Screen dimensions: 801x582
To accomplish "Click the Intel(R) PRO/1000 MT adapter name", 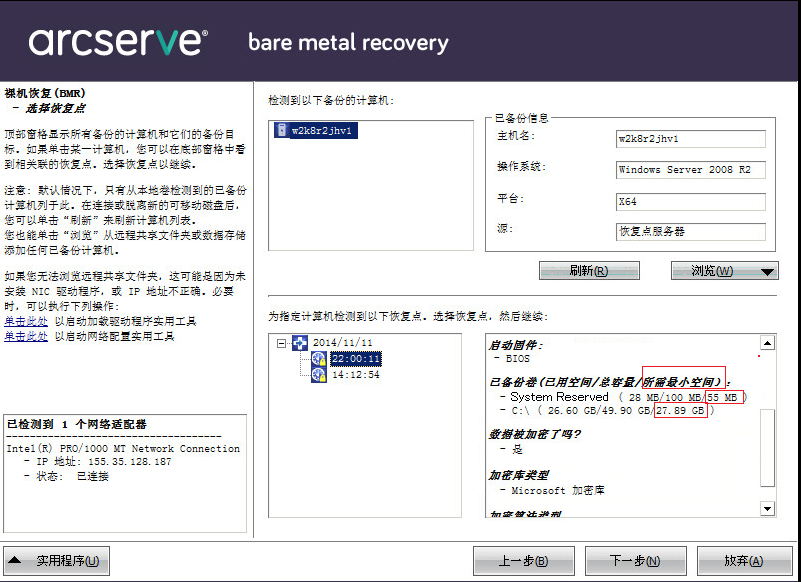I will 123,449.
